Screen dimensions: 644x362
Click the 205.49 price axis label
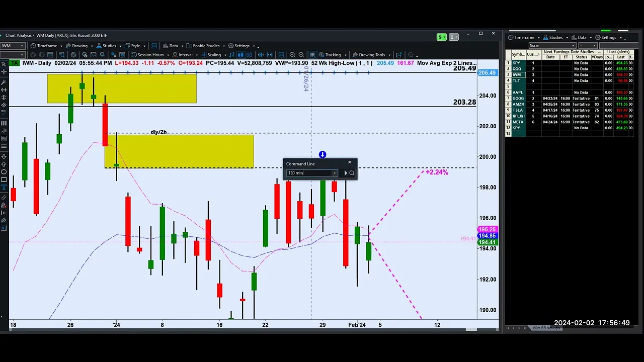[487, 73]
